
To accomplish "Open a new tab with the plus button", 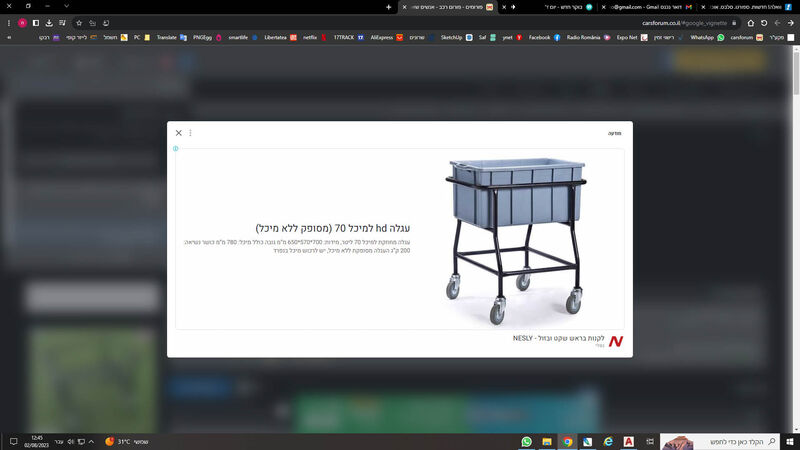I will 389,7.
